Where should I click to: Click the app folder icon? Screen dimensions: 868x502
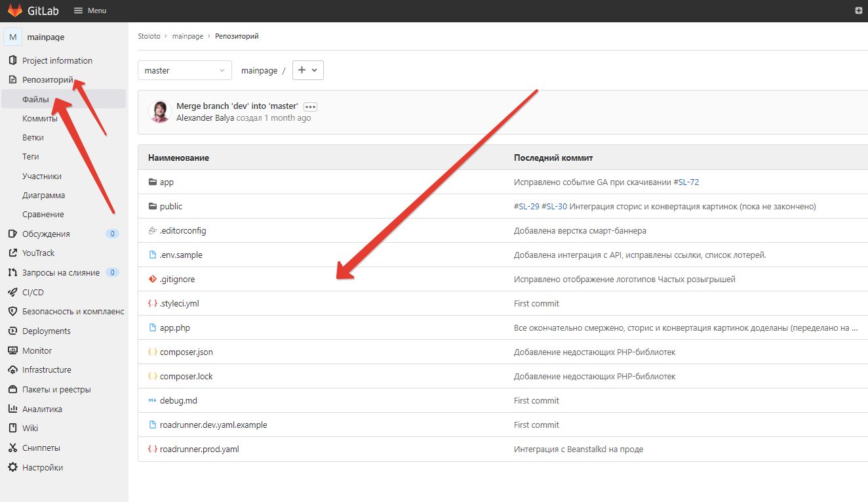click(x=153, y=182)
